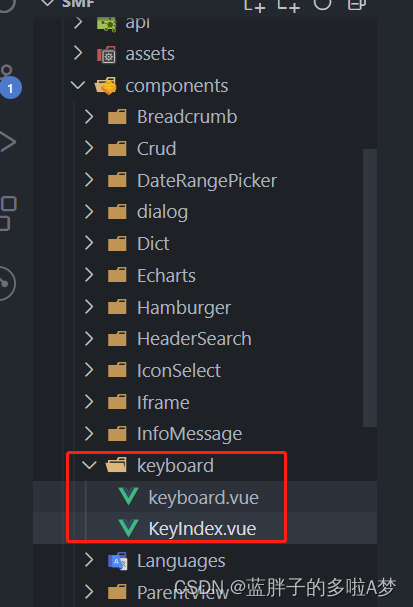Viewport: 413px width, 607px height.
Task: Collapse the keyboard folder chevron
Action: [89, 465]
